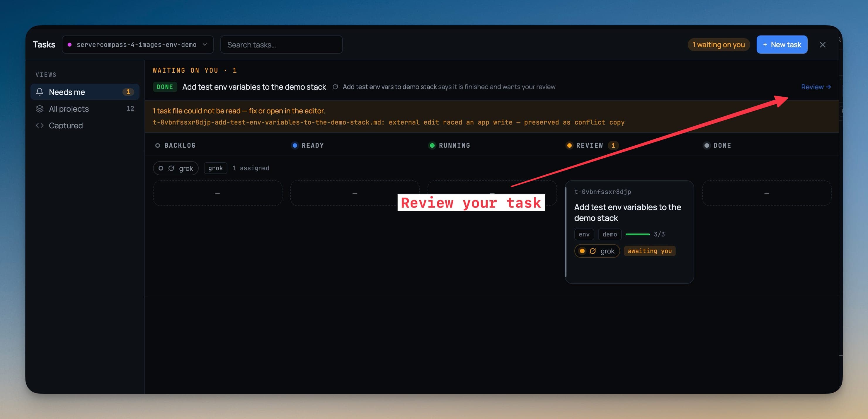Follow the Review arrow link
Screen dimensions: 868x419
816,87
